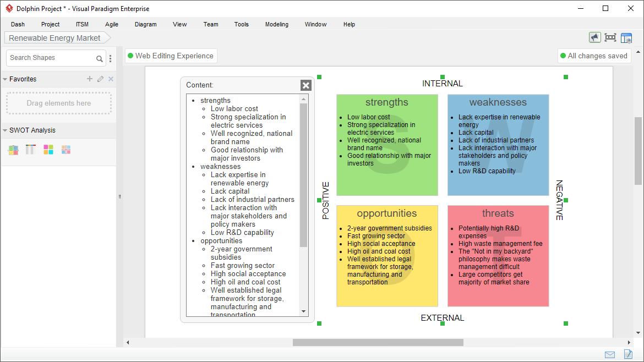Viewport: 644px width, 362px height.
Task: Click the INTERNAL axis label
Action: [x=443, y=84]
